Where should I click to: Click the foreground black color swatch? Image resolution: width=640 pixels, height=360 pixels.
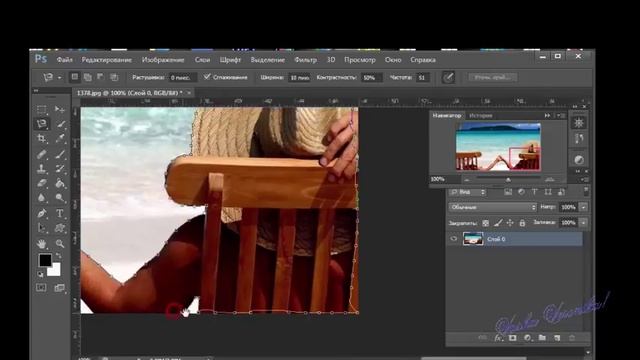(44, 260)
